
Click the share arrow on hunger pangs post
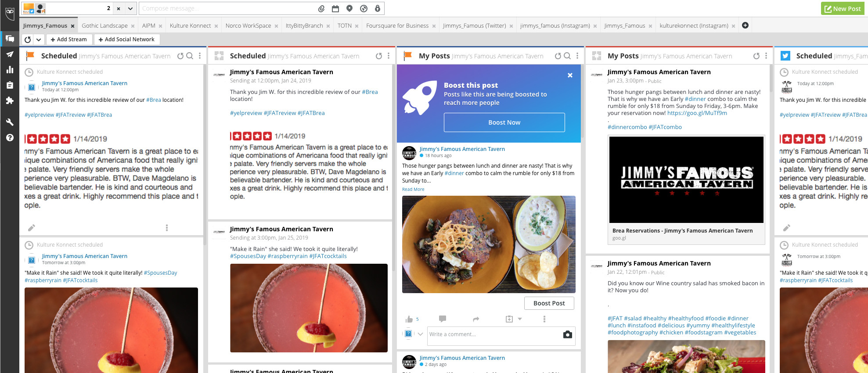tap(476, 319)
